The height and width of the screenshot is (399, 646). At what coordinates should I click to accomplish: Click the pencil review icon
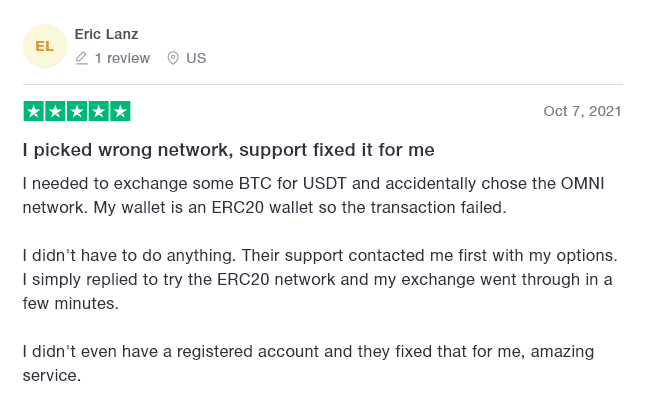(x=82, y=58)
